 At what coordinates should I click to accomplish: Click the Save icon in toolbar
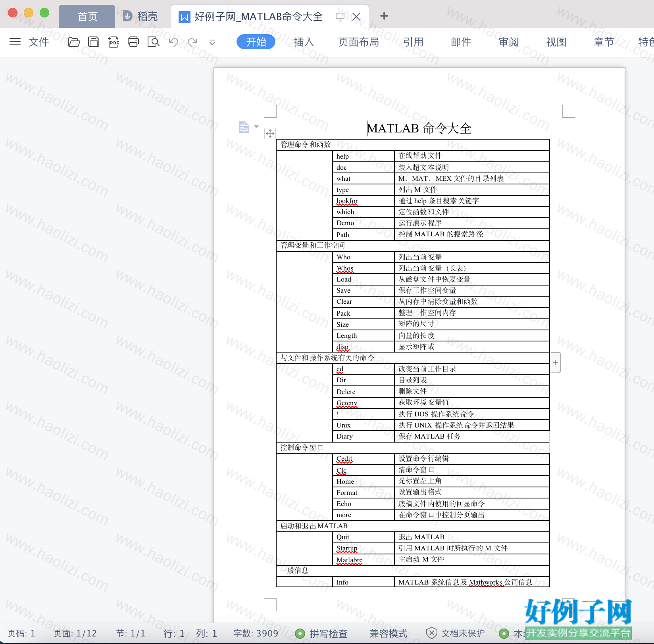coord(94,42)
